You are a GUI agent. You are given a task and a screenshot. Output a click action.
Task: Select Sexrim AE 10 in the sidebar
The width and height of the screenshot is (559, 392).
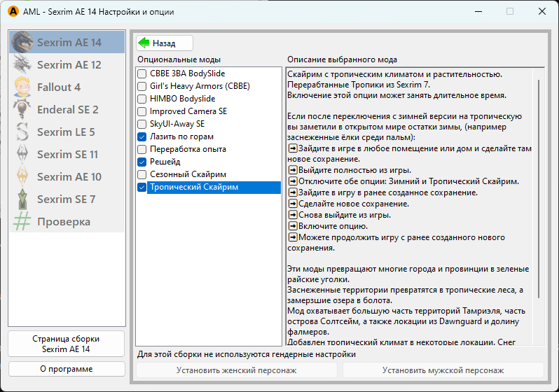coord(69,177)
